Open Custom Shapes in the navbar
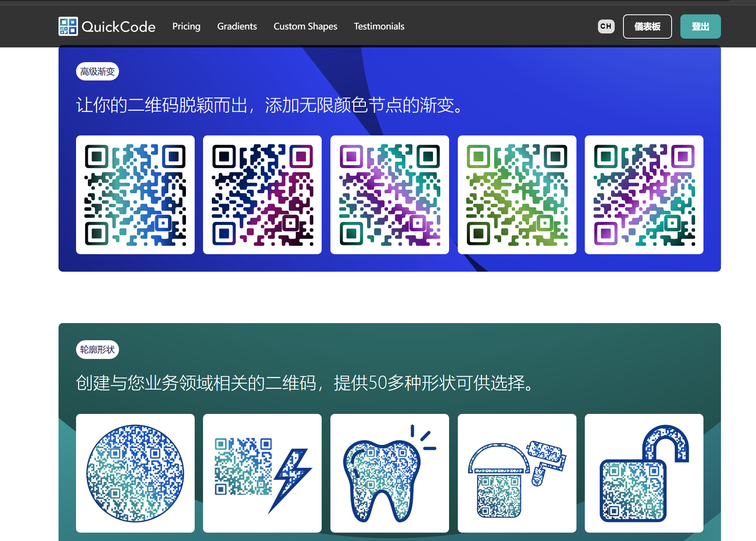Screen dimensions: 756x541 (305, 26)
